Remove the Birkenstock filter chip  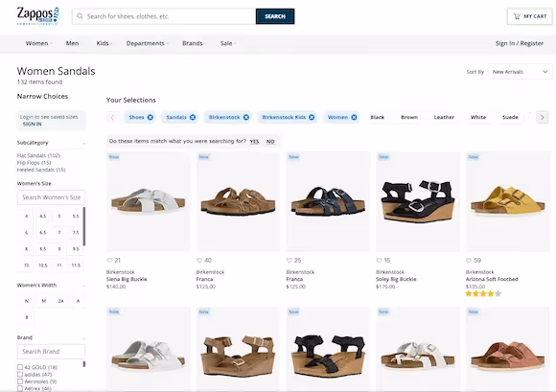click(246, 117)
